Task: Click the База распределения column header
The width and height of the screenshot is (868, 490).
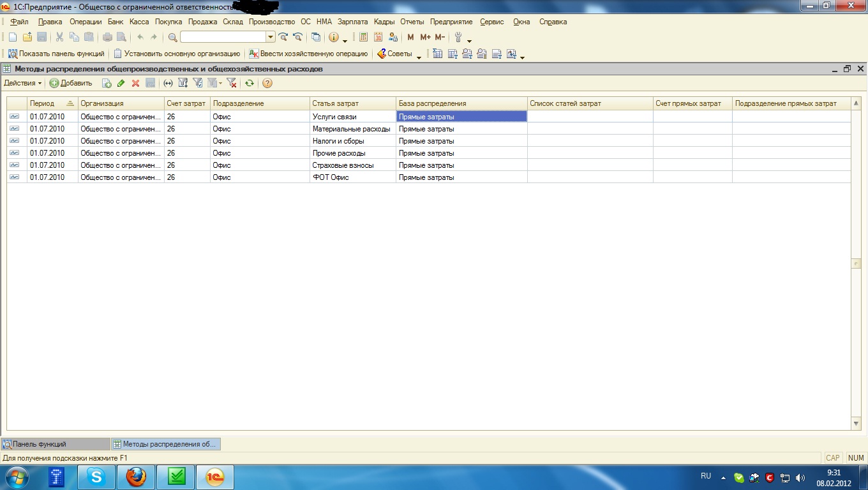Action: tap(462, 103)
